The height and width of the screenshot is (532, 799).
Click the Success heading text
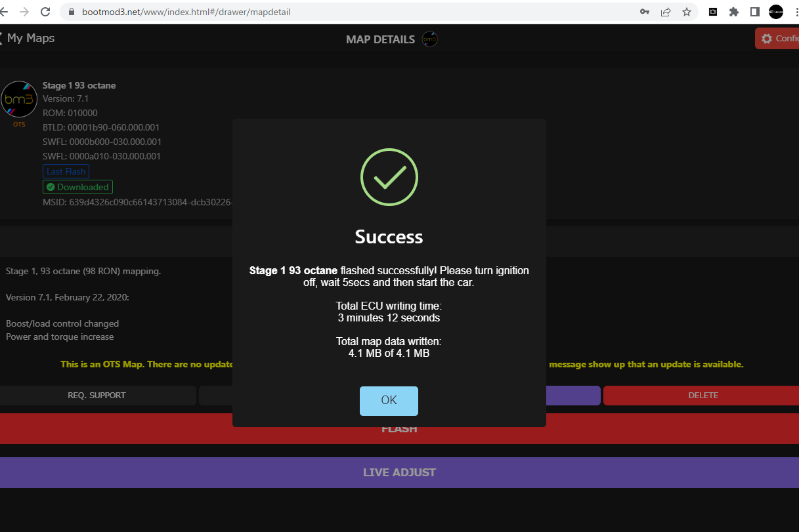389,237
